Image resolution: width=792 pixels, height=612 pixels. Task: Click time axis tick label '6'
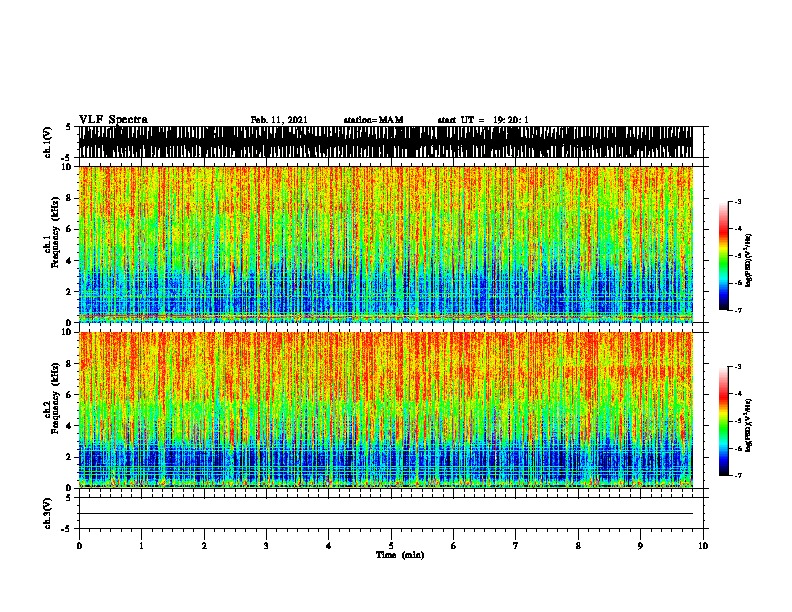click(x=454, y=546)
